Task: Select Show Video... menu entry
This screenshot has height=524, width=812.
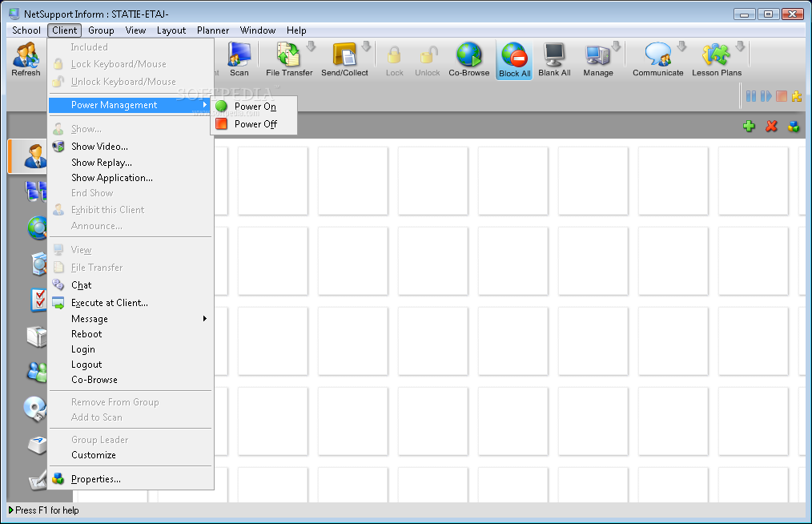Action: point(131,147)
